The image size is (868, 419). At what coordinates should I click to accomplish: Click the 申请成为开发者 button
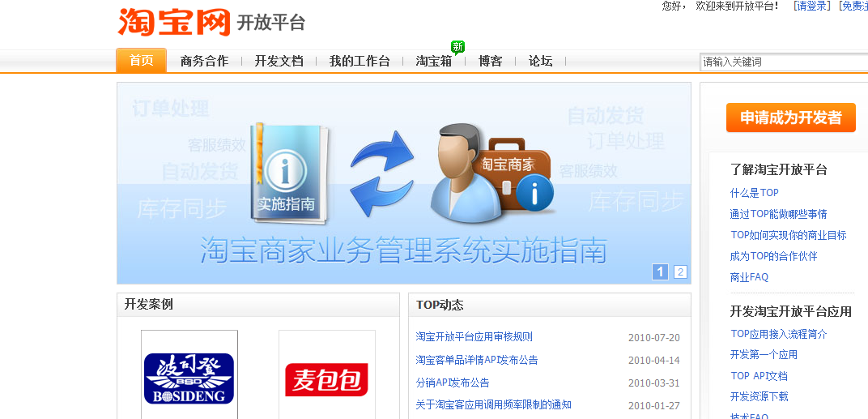pos(791,118)
